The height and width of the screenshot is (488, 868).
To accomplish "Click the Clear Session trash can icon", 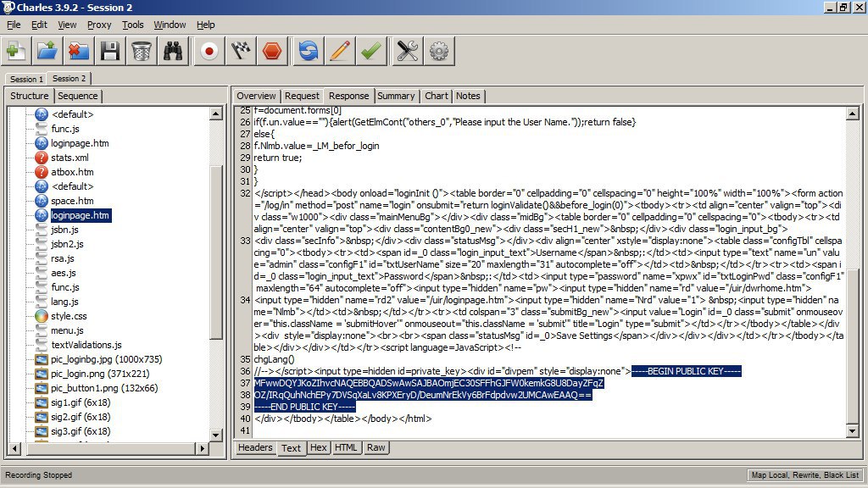I will [142, 52].
